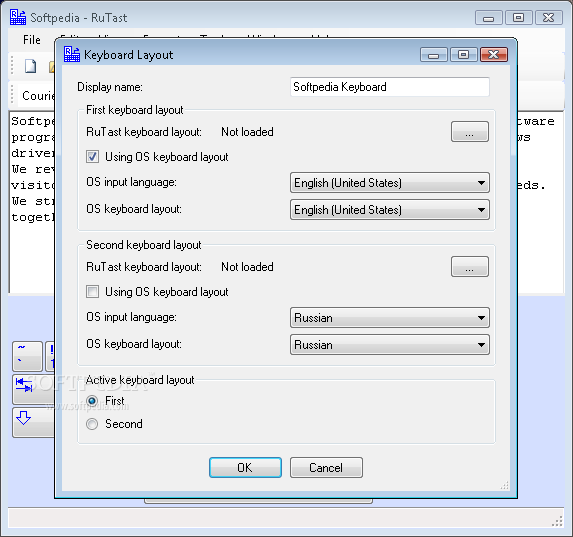Click the down-arrow key on the on-screen keyboard
Image resolution: width=573 pixels, height=537 pixels.
33,422
